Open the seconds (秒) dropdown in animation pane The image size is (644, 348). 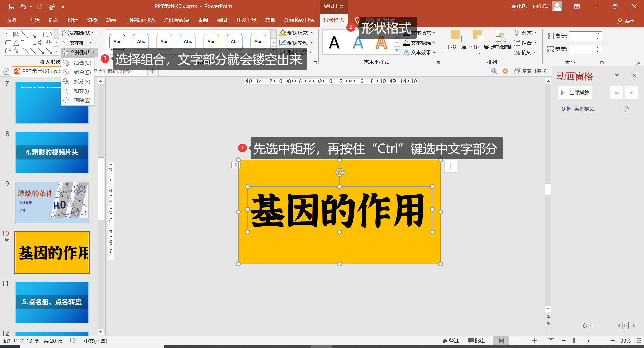click(587, 325)
